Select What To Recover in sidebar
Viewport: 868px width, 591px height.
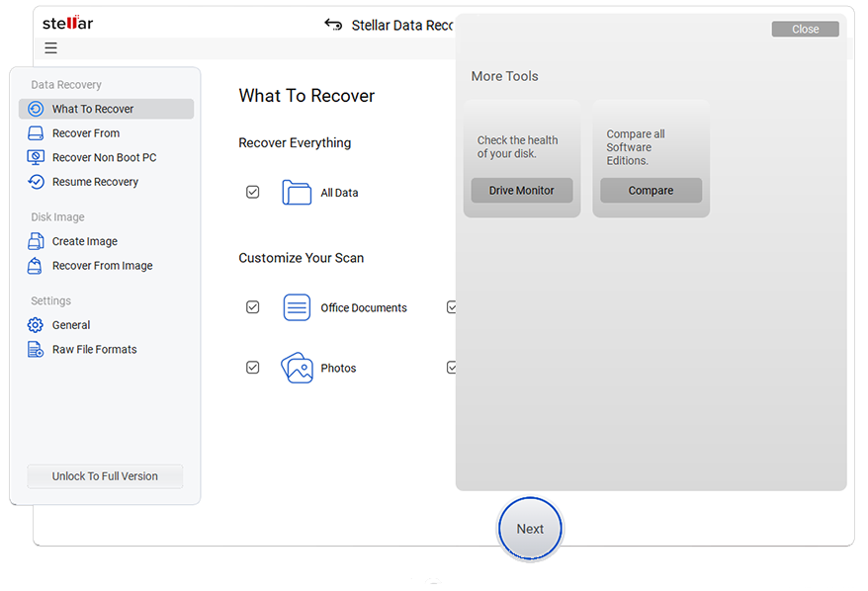coord(107,109)
